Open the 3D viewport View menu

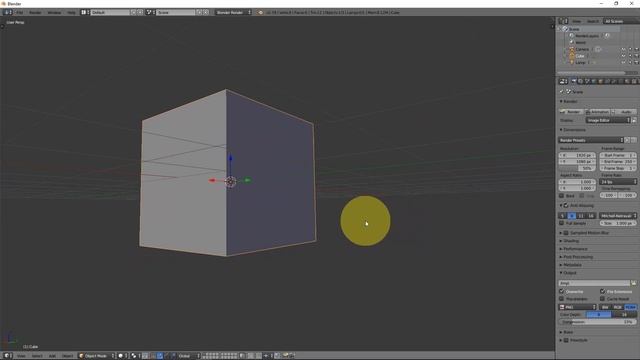click(x=21, y=356)
